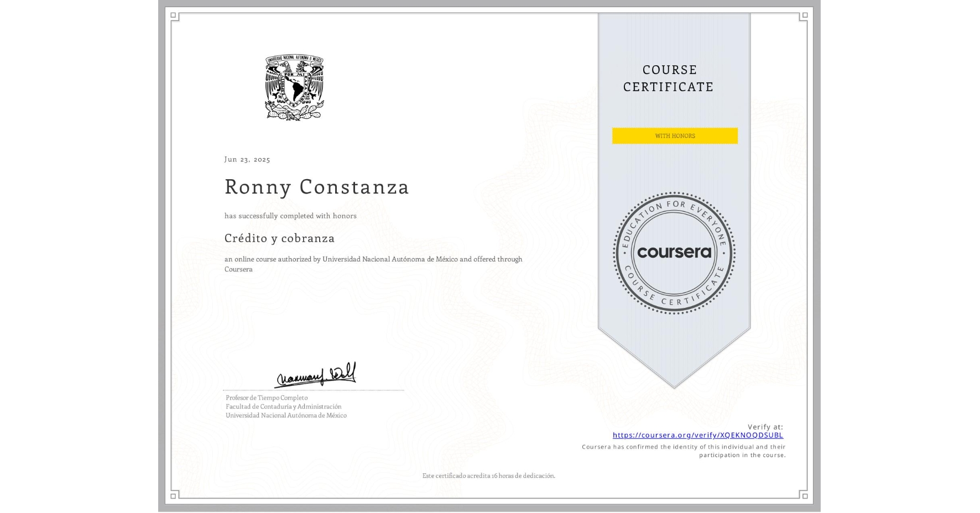
Task: Open the coursera.org verify link
Action: click(698, 435)
